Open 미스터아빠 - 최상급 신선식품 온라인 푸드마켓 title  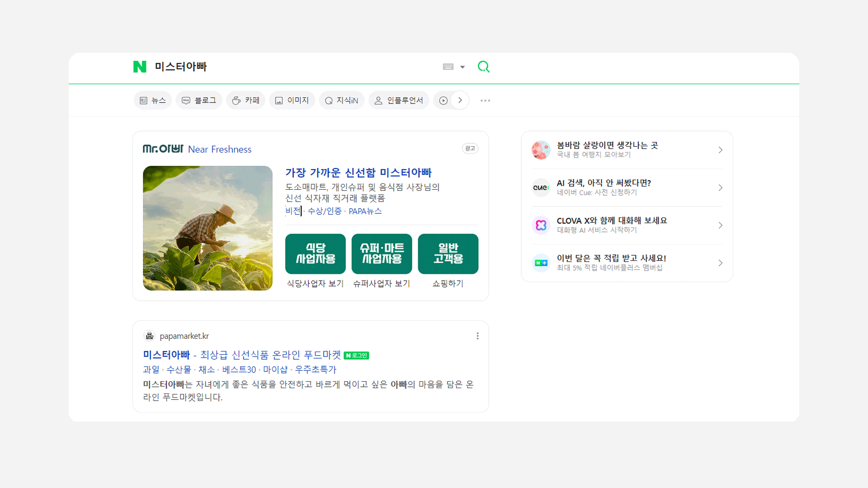242,355
